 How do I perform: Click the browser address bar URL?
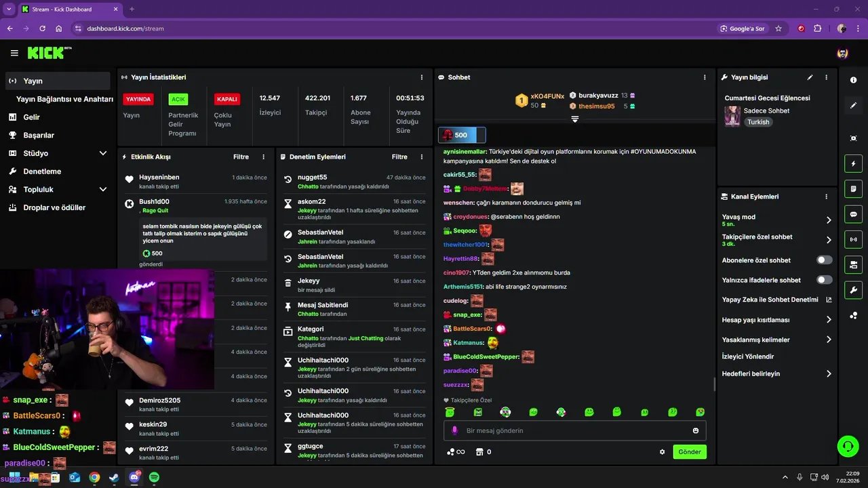[x=125, y=28]
